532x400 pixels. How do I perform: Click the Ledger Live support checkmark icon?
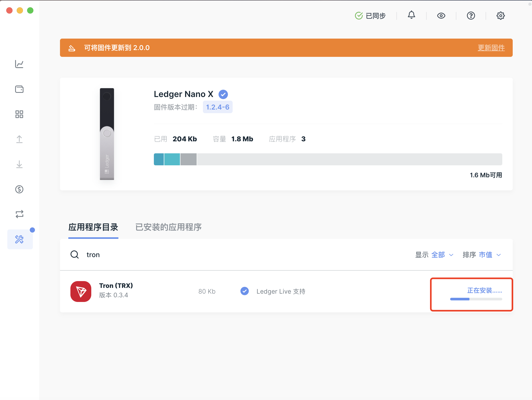pos(245,291)
